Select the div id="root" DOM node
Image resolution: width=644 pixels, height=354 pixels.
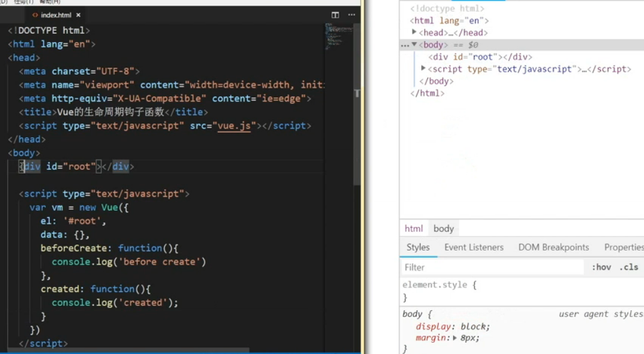[480, 57]
